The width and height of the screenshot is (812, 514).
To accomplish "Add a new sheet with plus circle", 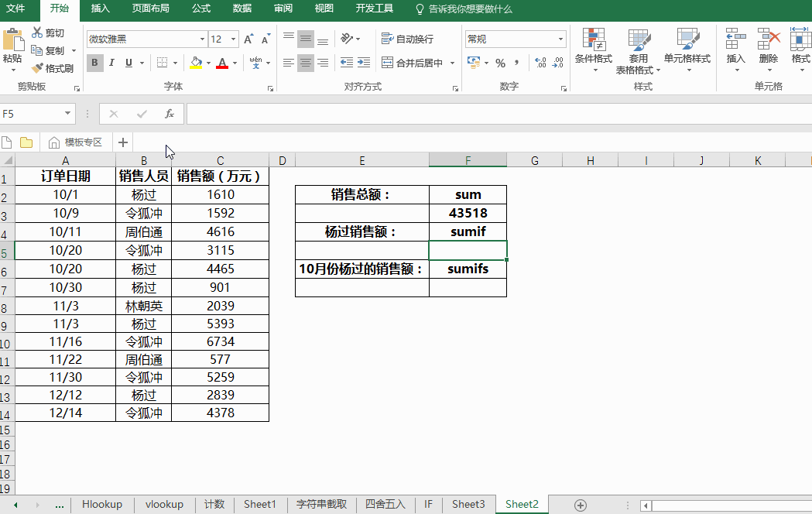I will pos(581,505).
